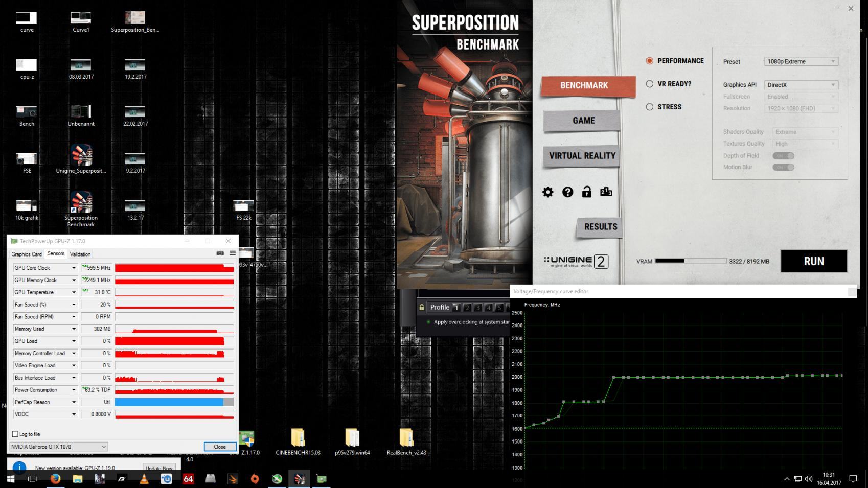Expand hidden system tray icons chevron

(786, 479)
